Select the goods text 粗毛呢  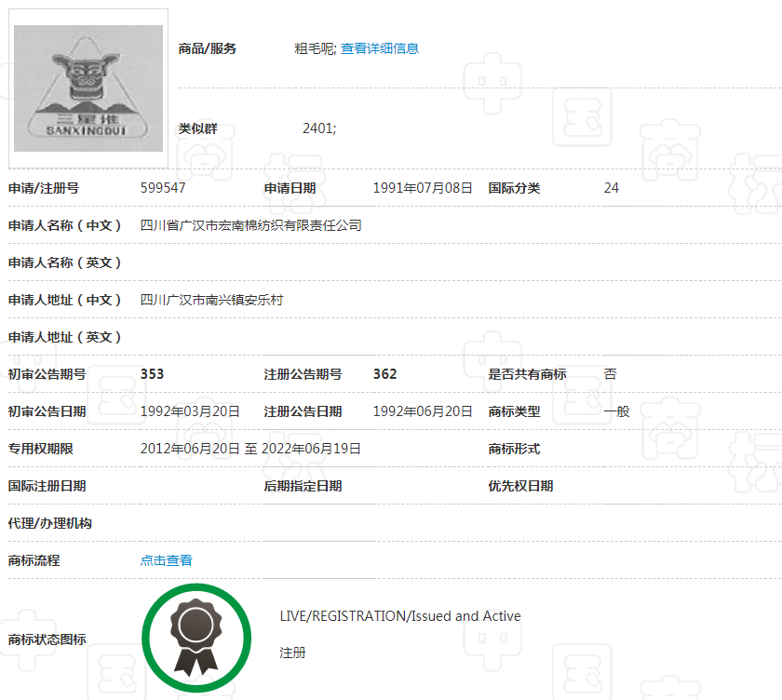(314, 48)
